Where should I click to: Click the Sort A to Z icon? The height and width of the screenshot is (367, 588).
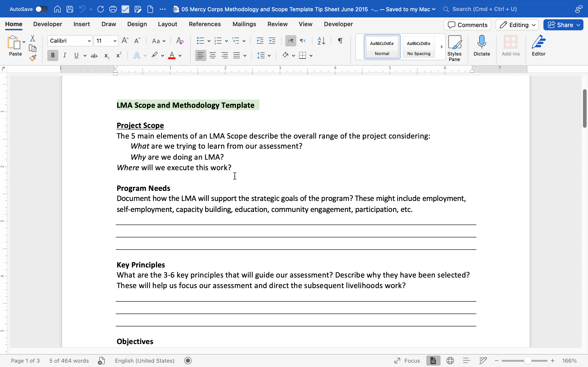321,41
